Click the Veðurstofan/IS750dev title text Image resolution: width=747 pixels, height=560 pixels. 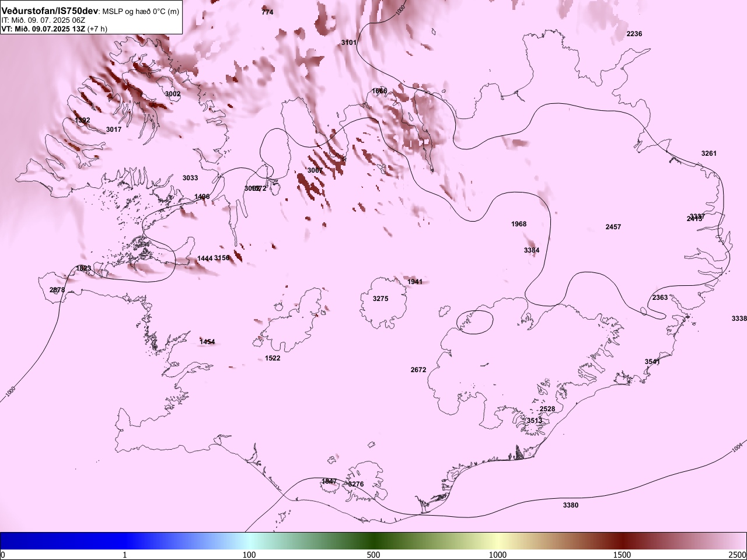(x=50, y=11)
